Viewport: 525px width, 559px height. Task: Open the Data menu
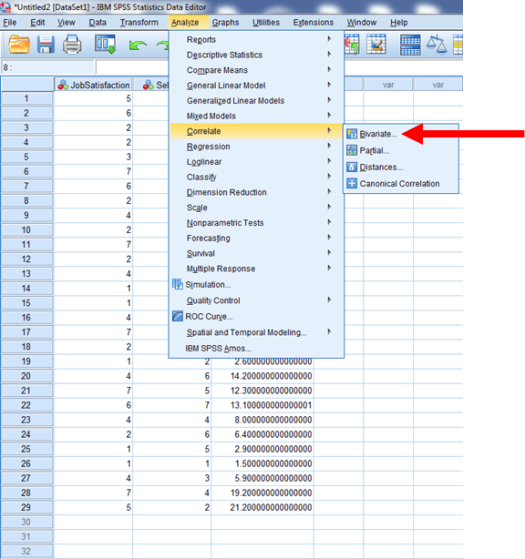[x=97, y=22]
